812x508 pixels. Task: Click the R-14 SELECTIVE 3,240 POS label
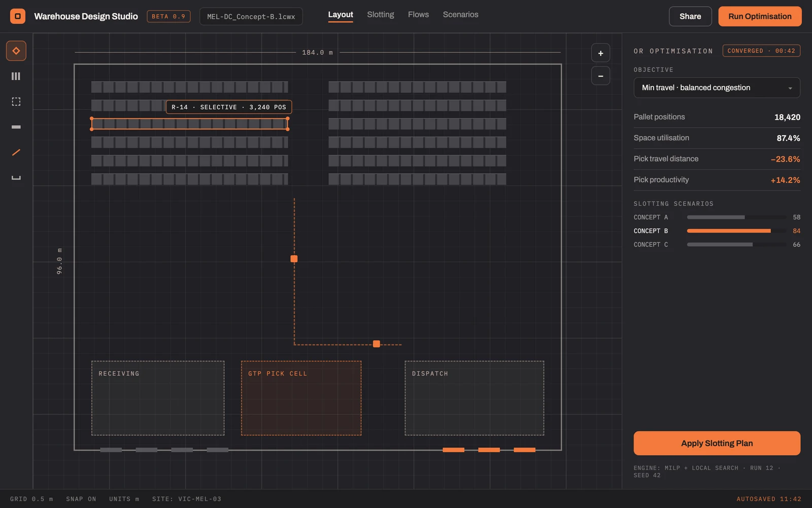(x=229, y=107)
